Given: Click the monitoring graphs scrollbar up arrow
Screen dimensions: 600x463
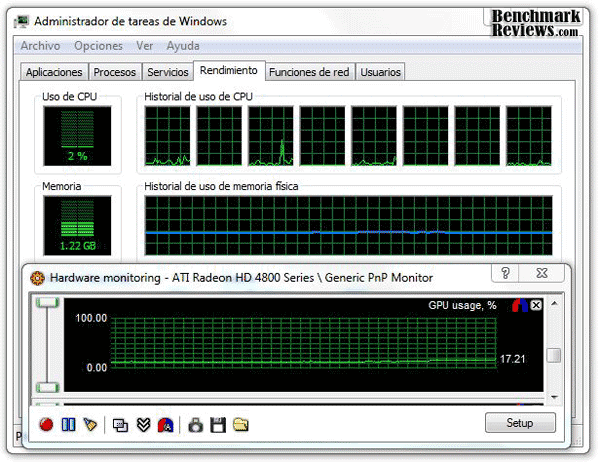Looking at the screenshot, I should 554,304.
